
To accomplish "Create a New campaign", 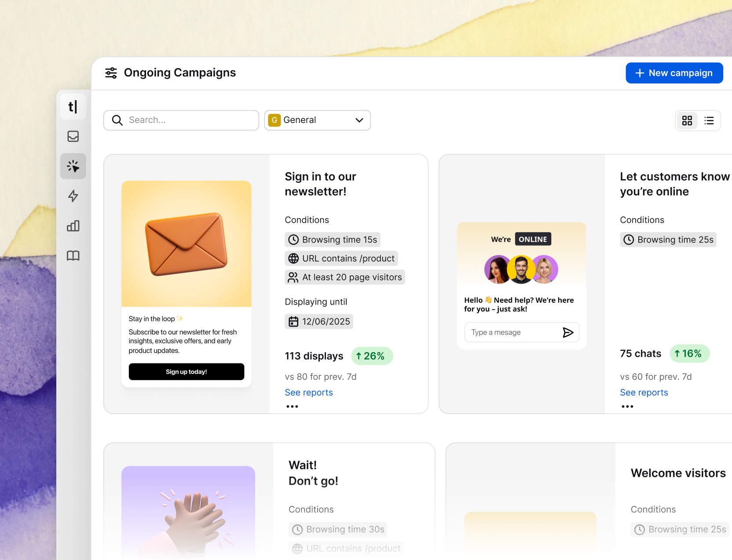I will [x=674, y=73].
